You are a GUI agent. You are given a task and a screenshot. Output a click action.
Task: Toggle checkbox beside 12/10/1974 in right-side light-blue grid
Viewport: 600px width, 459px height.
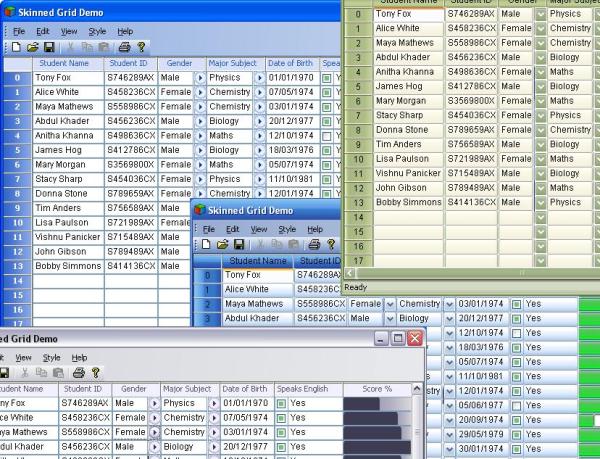516,333
